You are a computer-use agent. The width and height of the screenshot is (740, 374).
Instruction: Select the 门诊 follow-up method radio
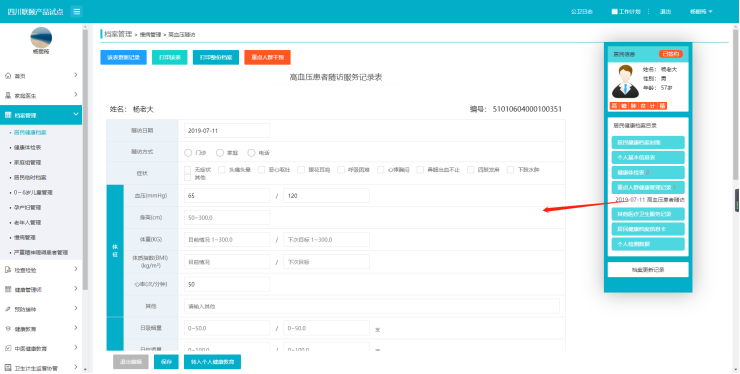[188, 153]
